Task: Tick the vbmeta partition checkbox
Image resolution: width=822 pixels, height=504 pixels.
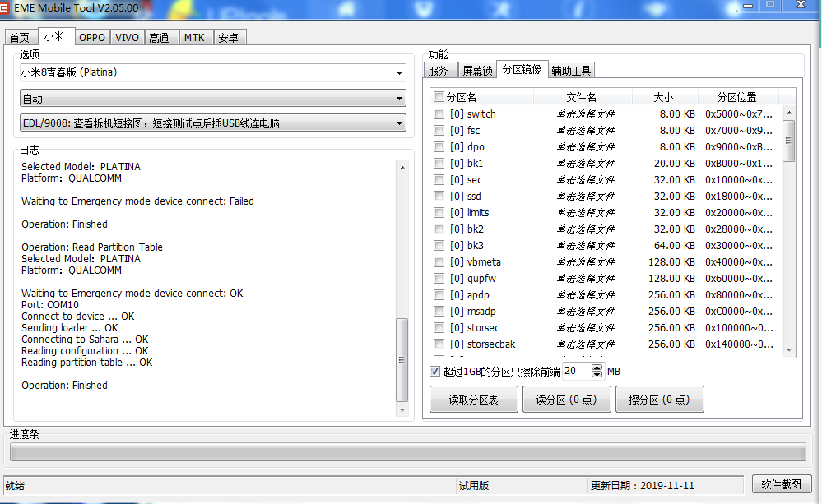Action: (439, 262)
